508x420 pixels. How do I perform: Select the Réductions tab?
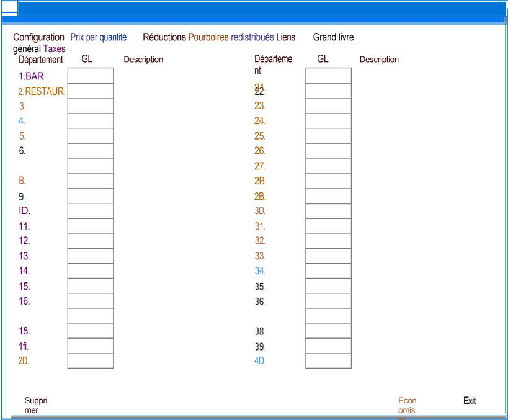click(164, 37)
